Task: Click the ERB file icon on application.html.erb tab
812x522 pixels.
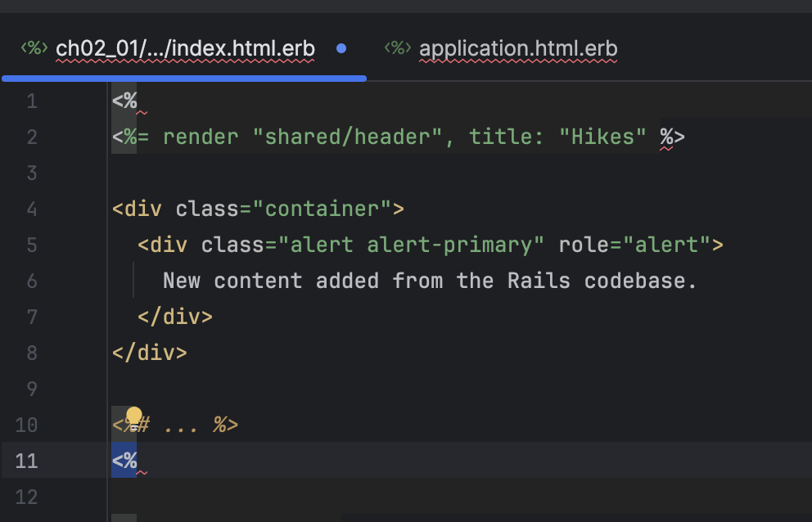Action: pyautogui.click(x=398, y=48)
